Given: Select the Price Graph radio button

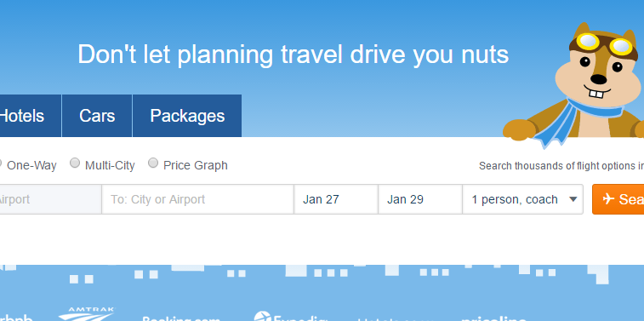Looking at the screenshot, I should pyautogui.click(x=153, y=163).
